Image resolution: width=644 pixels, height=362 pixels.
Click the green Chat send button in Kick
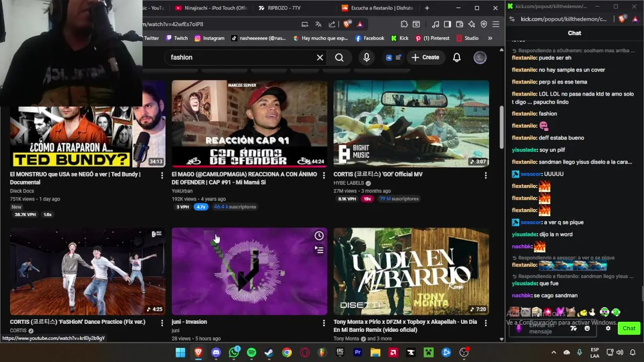pos(629,328)
